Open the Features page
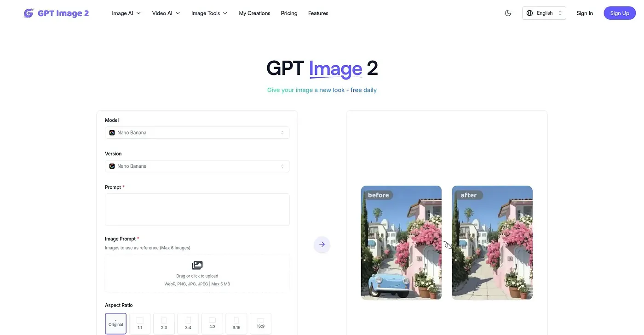The width and height of the screenshot is (644, 335). (x=318, y=13)
